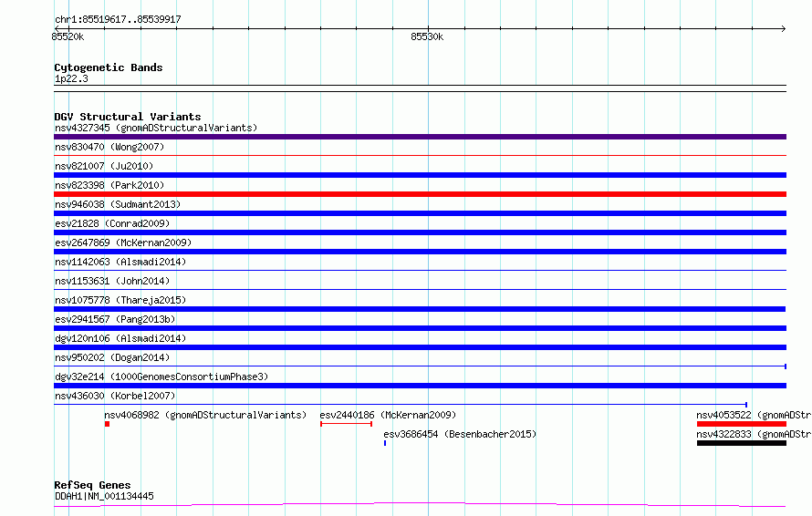Click the nsv950202 (Dogan2014) label

click(112, 357)
